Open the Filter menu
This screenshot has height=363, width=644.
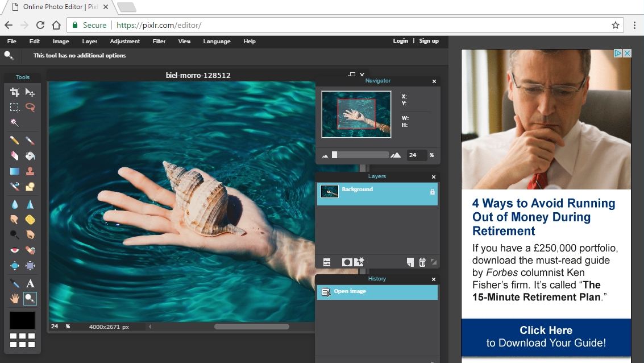[x=159, y=41]
